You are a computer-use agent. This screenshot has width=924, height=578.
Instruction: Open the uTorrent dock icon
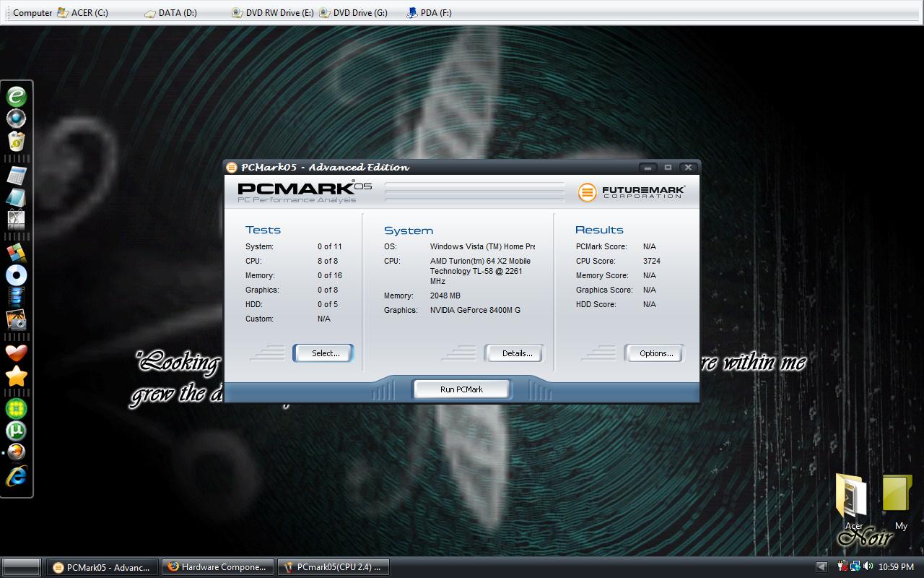click(16, 431)
